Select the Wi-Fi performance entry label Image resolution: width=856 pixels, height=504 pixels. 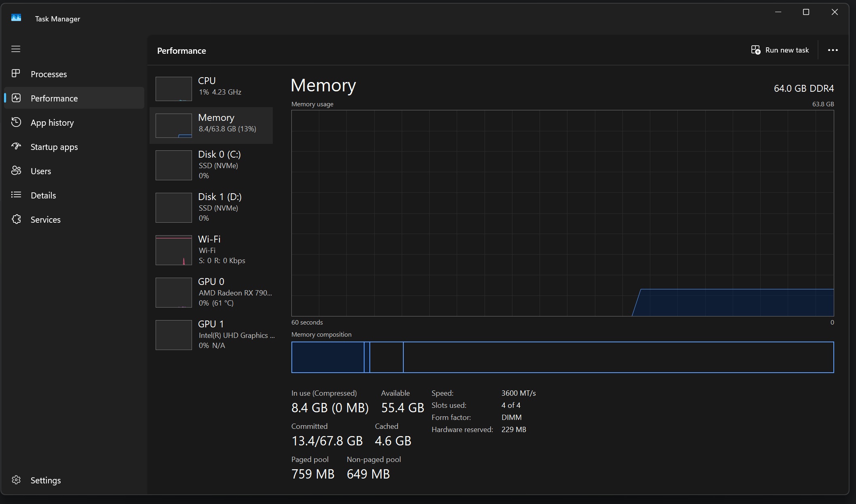point(209,239)
